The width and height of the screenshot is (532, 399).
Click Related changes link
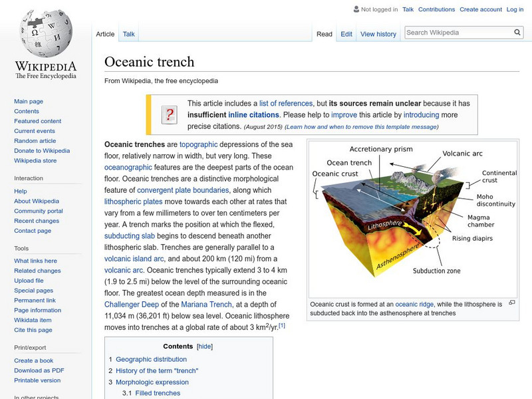[x=37, y=271]
